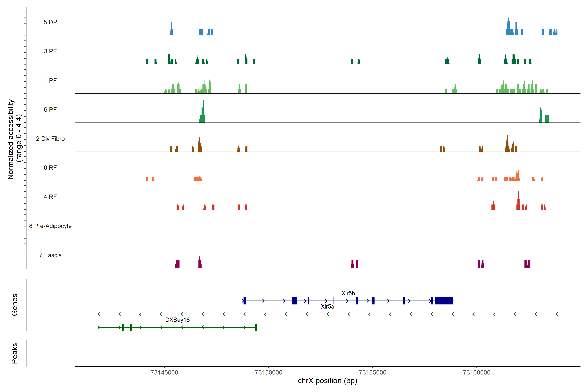Viewport: 588px width, 392px height.
Task: Select the 2 Div Fibro track label
Action: pos(50,139)
